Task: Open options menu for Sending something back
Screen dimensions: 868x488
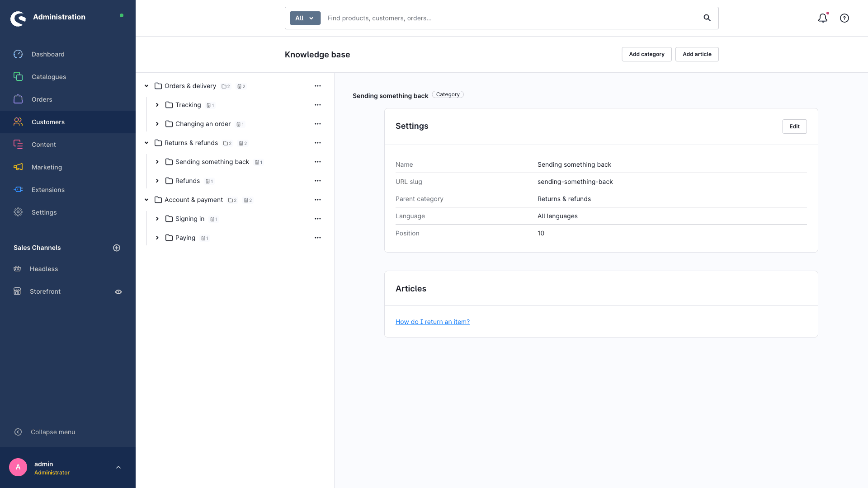Action: (x=318, y=162)
